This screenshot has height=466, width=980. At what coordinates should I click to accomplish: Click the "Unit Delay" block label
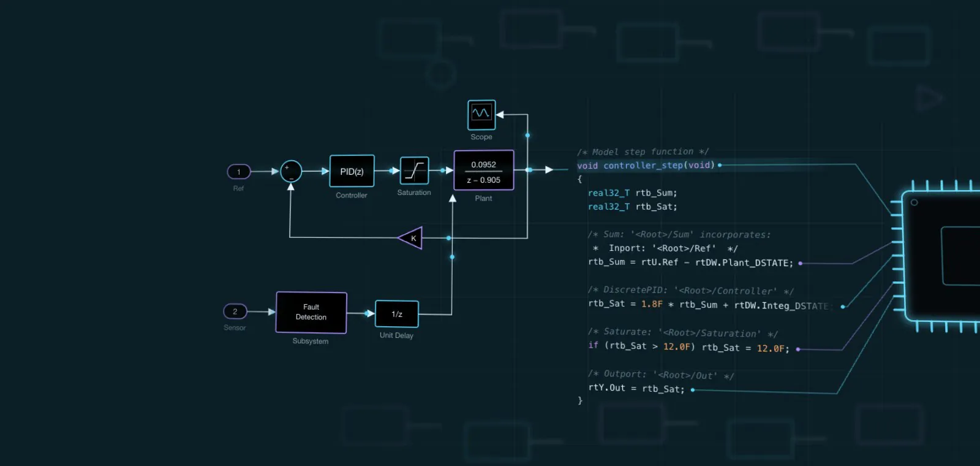click(x=396, y=335)
